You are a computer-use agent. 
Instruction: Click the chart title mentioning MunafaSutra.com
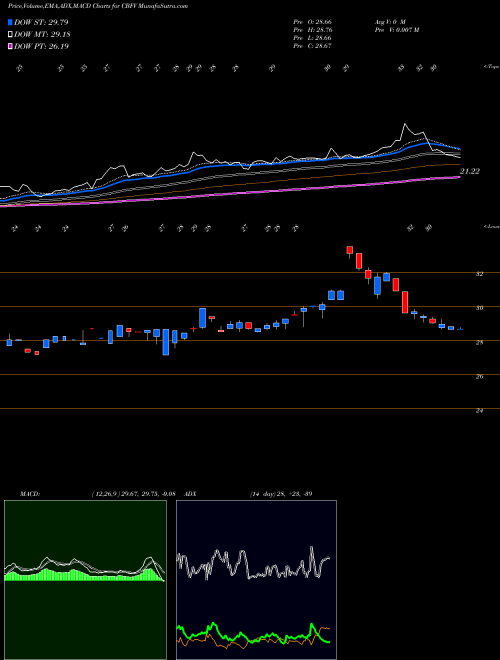[x=98, y=6]
